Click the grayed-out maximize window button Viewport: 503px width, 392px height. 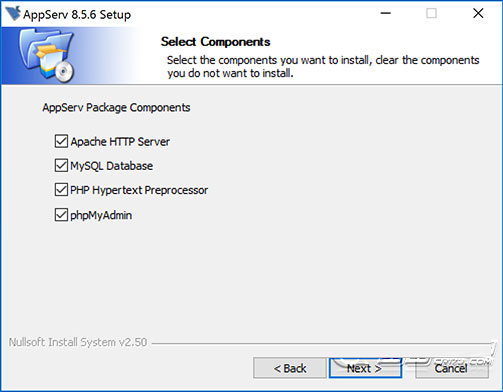tap(431, 14)
